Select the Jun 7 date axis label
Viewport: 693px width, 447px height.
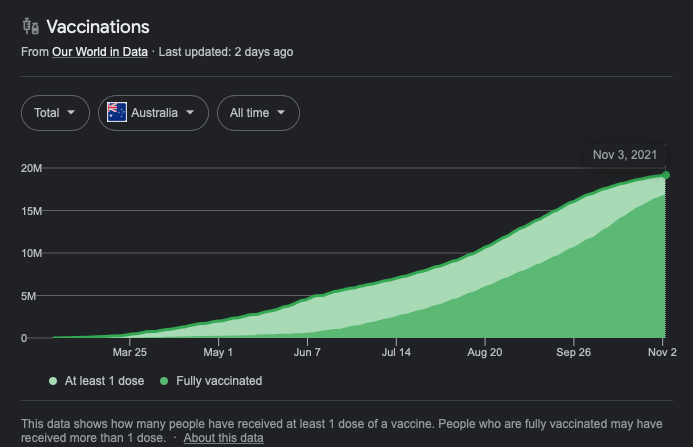tap(307, 353)
